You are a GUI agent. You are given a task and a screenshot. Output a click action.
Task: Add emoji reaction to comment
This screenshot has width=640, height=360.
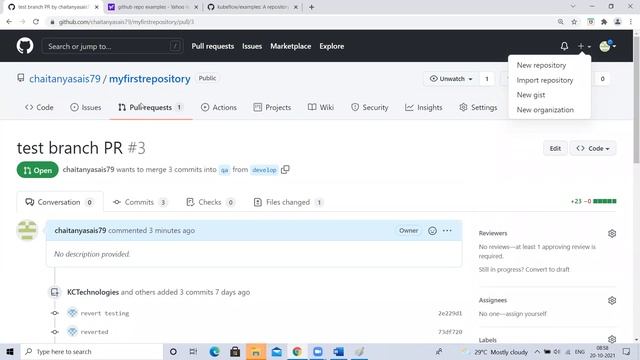[x=432, y=231]
